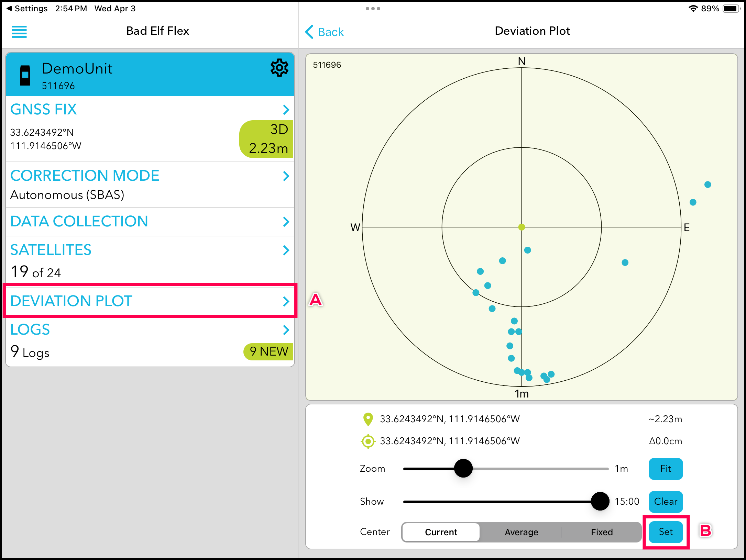Click the Zoom slider handle
746x560 pixels.
point(463,468)
